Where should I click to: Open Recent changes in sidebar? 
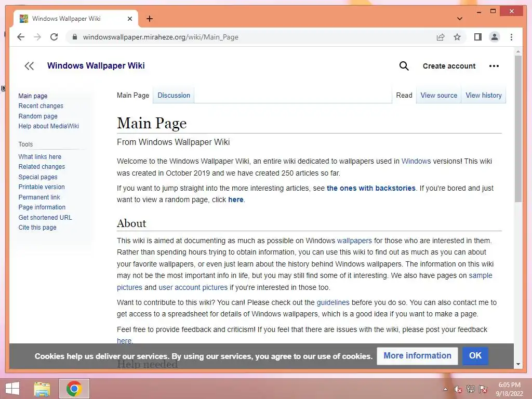41,106
